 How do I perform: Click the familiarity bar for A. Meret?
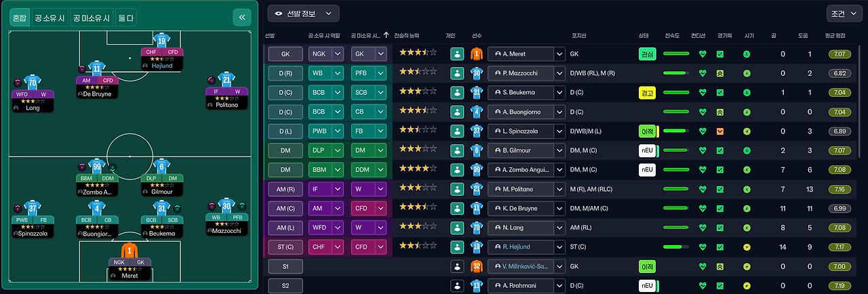(x=676, y=54)
